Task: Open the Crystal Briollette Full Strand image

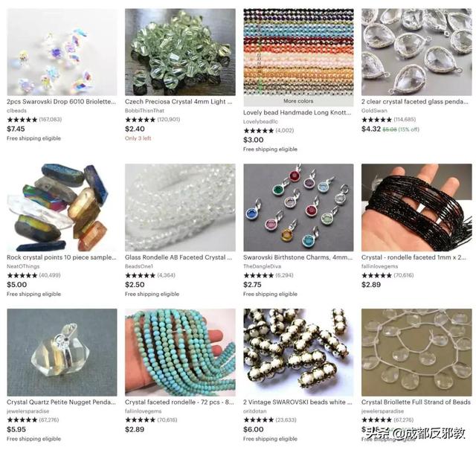Action: [x=416, y=353]
